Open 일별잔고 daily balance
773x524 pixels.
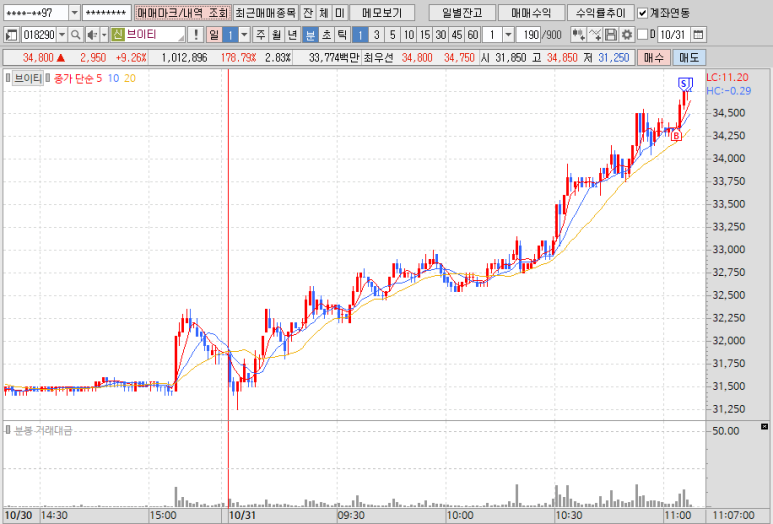click(462, 13)
